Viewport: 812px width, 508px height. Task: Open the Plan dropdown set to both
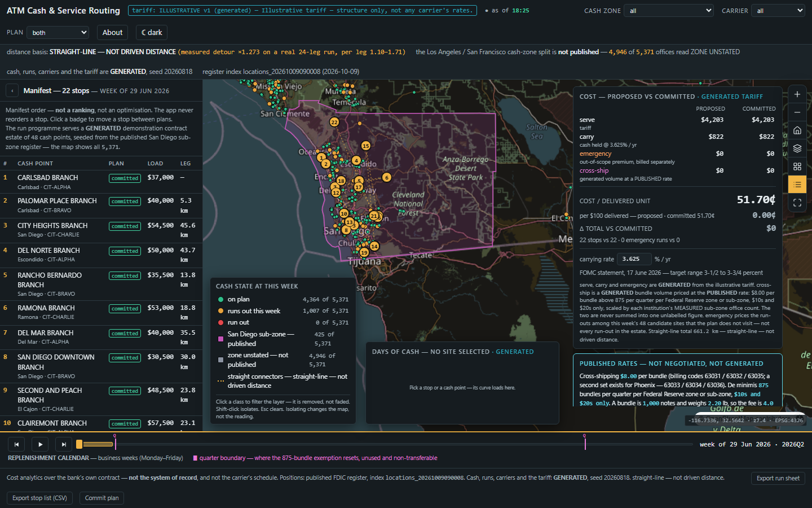coord(59,33)
